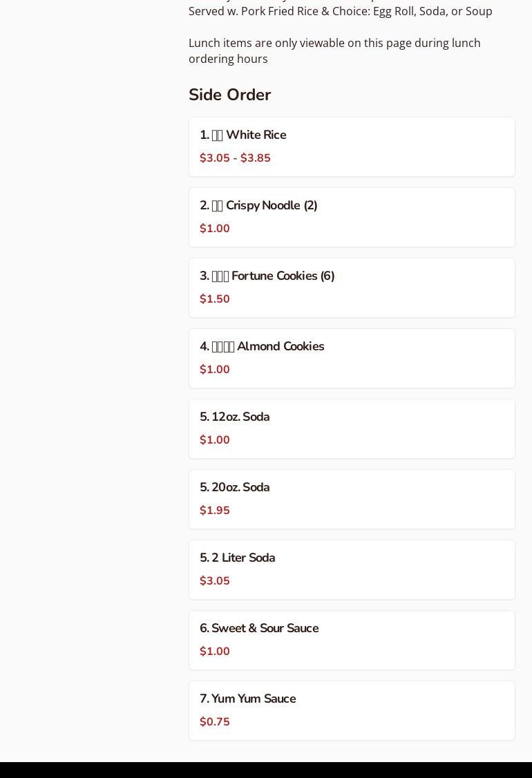Click the $1.00 price under Almond Cookies

tap(215, 370)
